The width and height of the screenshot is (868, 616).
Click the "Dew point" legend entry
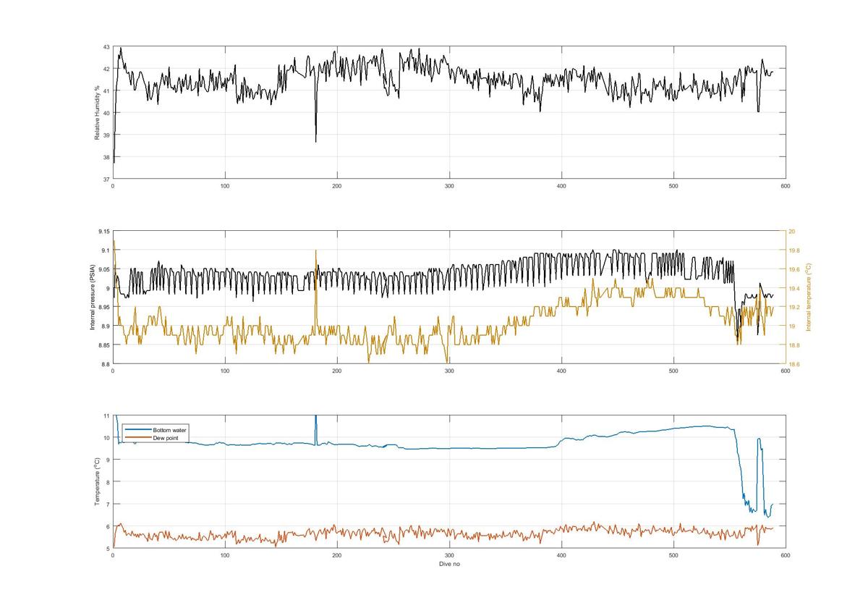coord(165,436)
